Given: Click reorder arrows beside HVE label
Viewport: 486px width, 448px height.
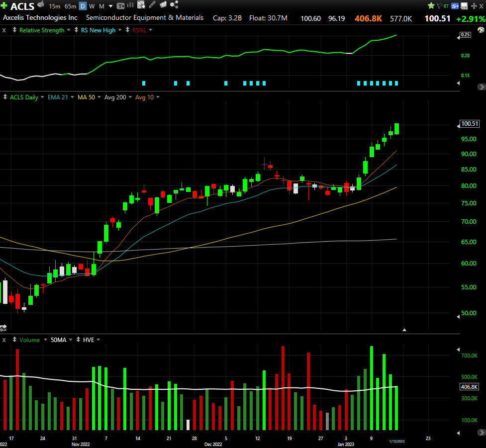Looking at the screenshot, I should [x=78, y=340].
